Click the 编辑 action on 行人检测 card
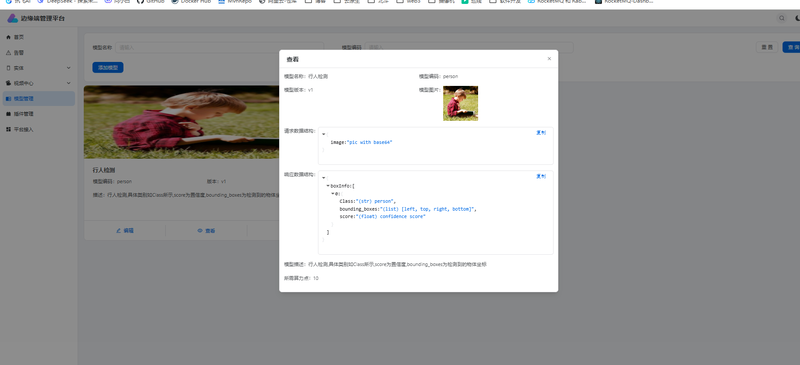The image size is (800, 365). 125,231
